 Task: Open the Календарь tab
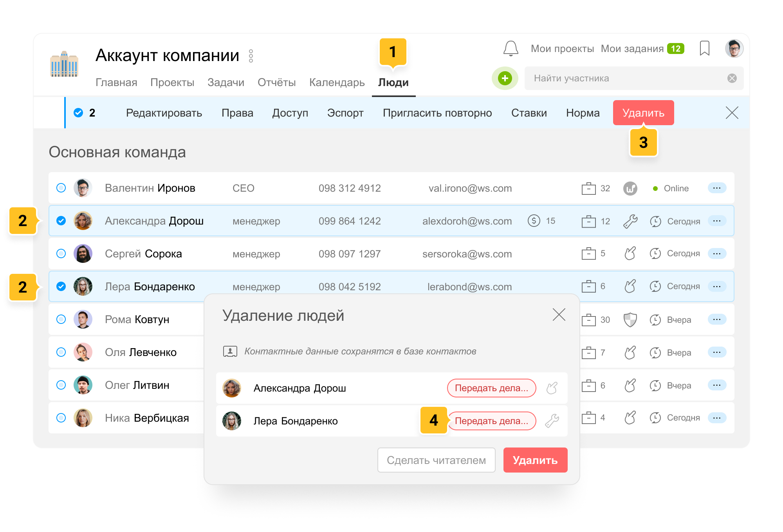click(x=337, y=83)
